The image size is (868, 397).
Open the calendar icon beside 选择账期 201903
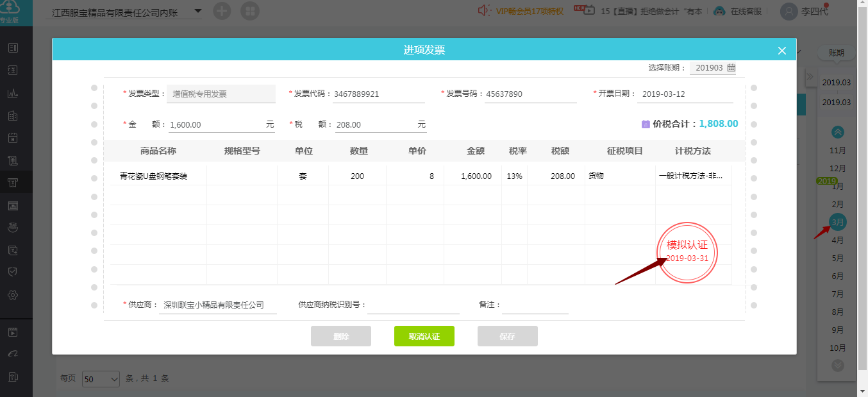731,68
